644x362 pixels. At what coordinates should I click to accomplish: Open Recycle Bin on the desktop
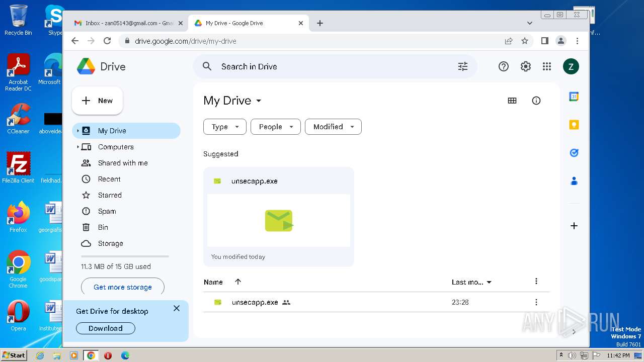[18, 20]
